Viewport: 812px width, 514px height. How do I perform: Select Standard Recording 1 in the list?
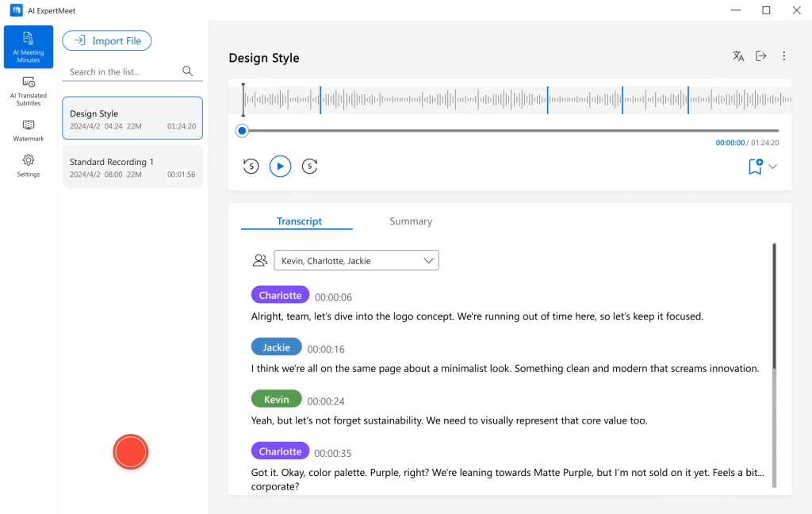[132, 167]
